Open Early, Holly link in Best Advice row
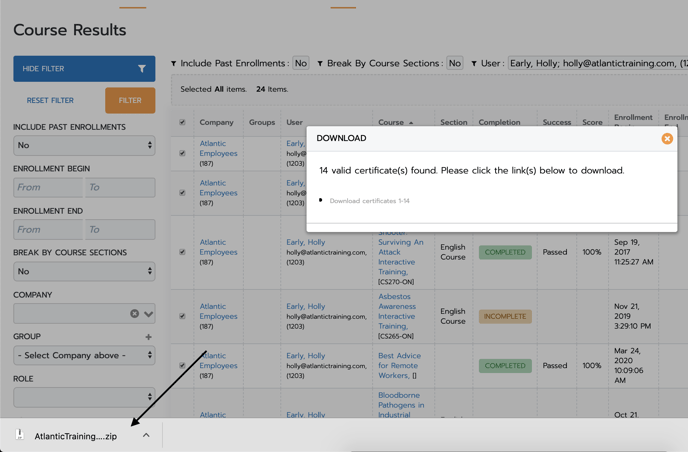This screenshot has width=688, height=452. tap(305, 356)
